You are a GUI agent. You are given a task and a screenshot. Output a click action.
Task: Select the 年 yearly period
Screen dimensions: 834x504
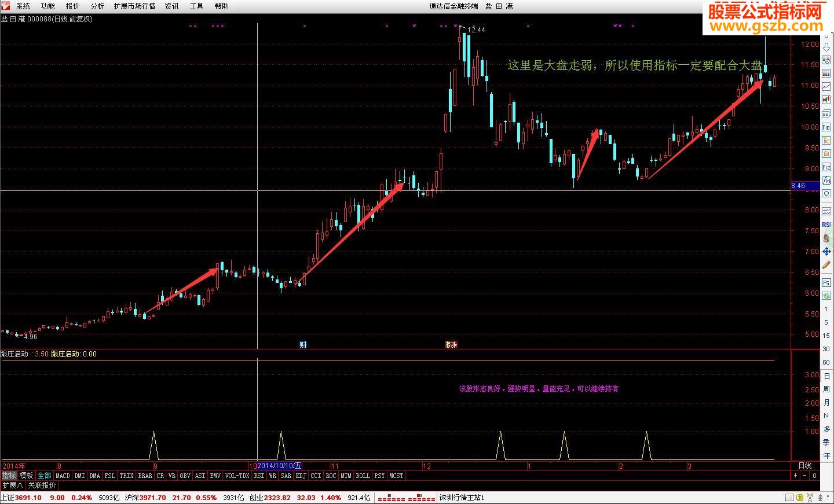click(826, 455)
